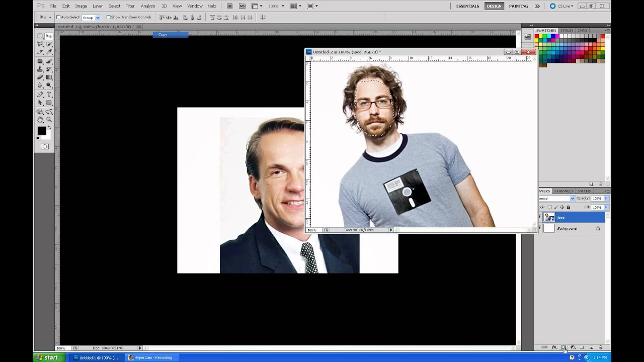The image size is (644, 362).
Task: Enable Show Transform Controls checkbox
Action: [108, 17]
